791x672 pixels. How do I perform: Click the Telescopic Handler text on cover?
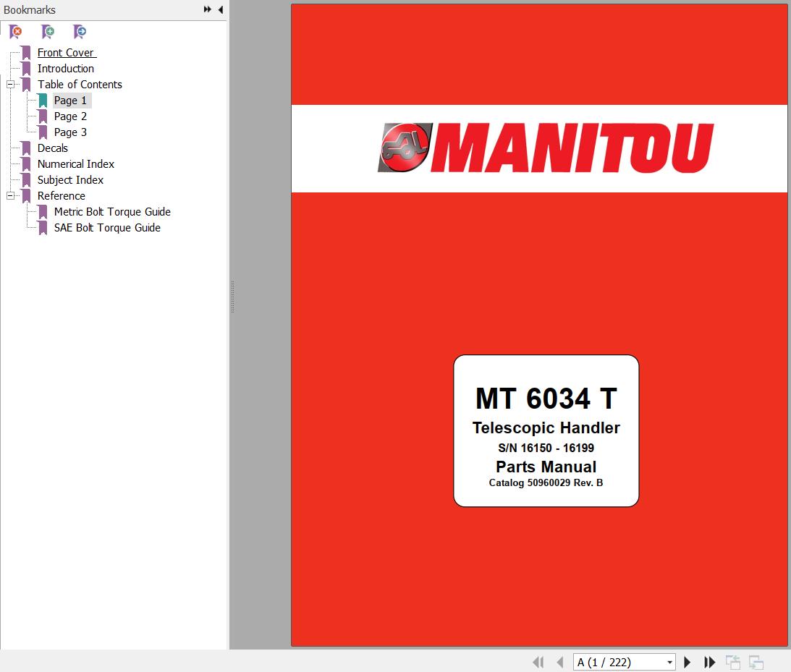pyautogui.click(x=546, y=428)
